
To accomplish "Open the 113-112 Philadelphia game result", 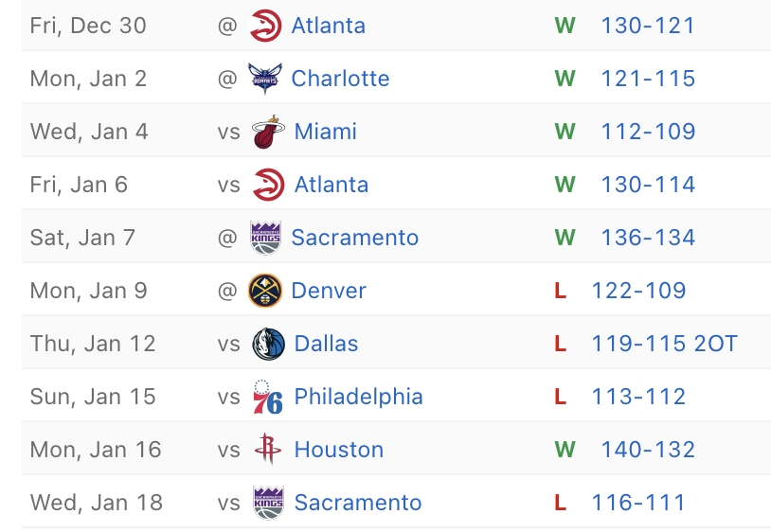I will [638, 397].
